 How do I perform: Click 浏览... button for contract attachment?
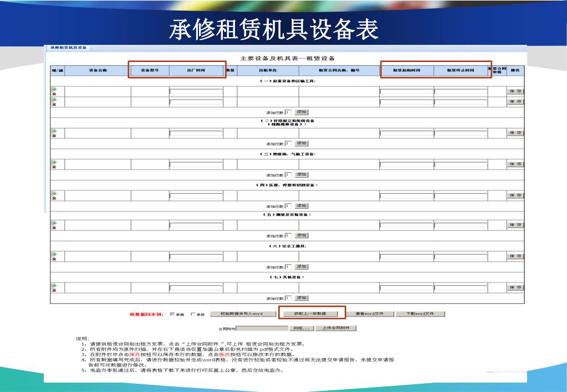point(301,328)
